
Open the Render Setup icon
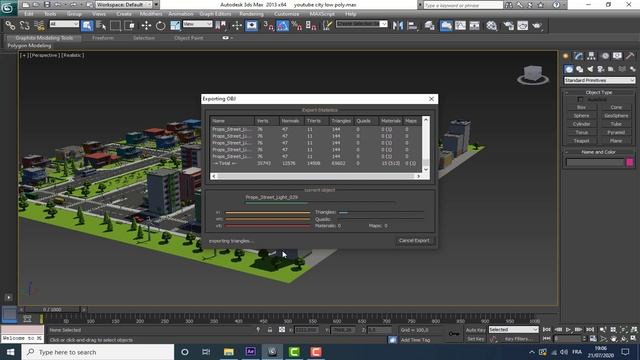click(508, 26)
